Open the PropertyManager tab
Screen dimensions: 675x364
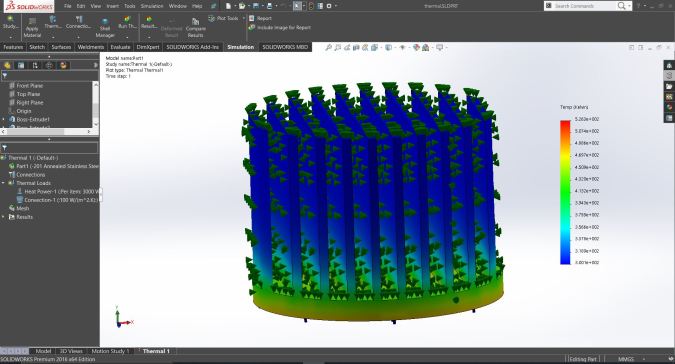coord(21,65)
